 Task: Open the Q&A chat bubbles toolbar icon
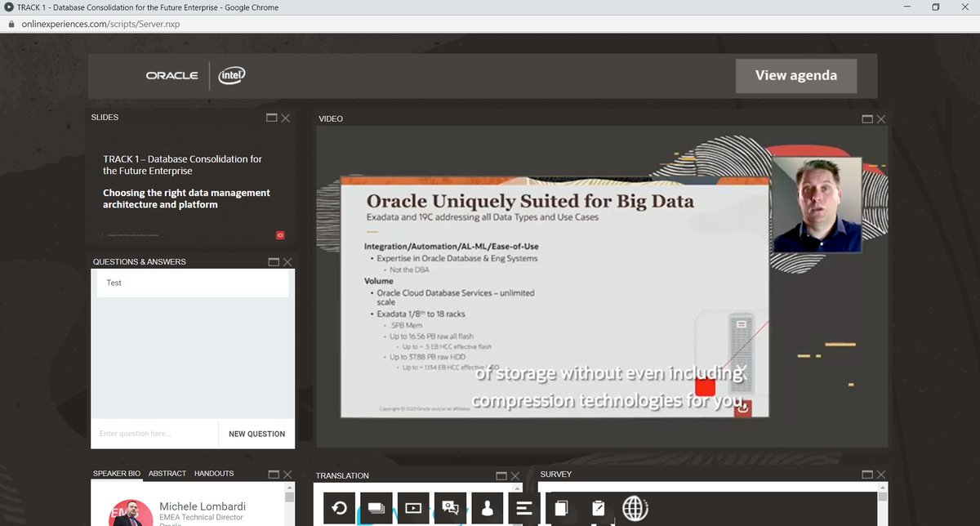coord(450,508)
